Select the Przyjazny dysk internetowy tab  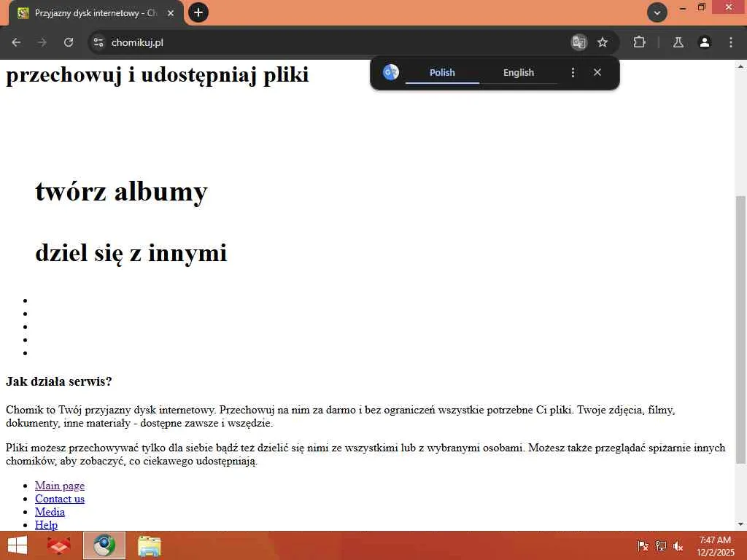click(x=96, y=13)
